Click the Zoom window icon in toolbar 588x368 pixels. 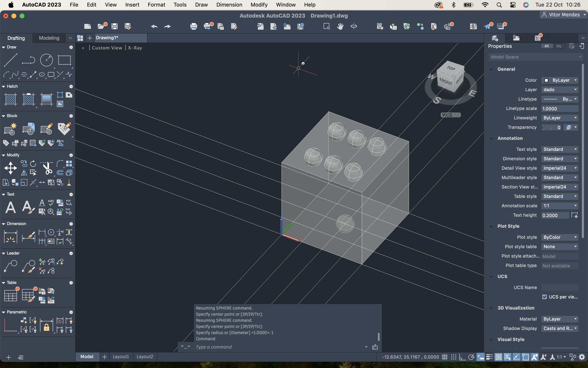[326, 26]
